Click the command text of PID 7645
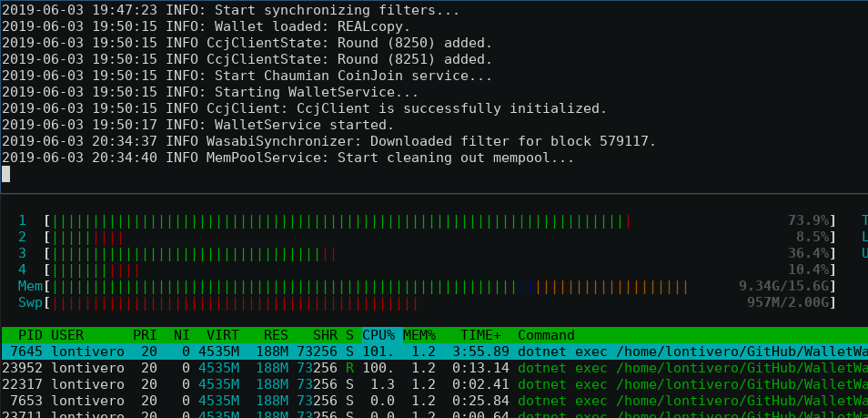This screenshot has width=868, height=418. 693,352
